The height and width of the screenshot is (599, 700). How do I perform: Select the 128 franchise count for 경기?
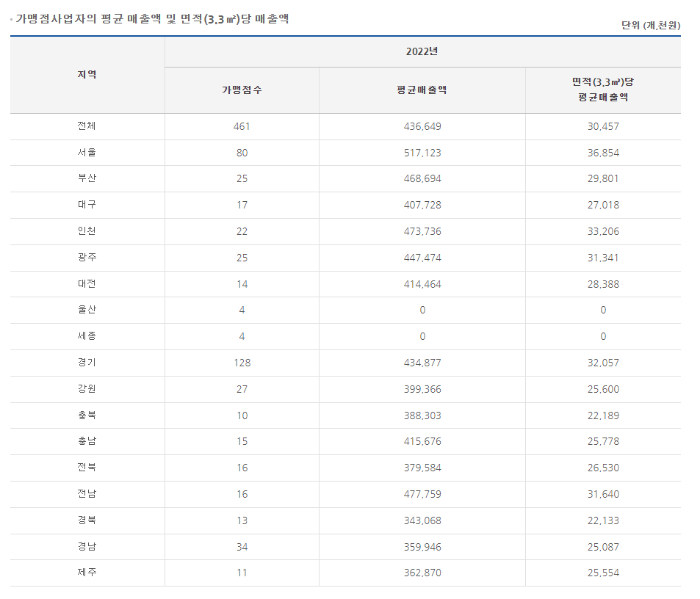pos(242,363)
